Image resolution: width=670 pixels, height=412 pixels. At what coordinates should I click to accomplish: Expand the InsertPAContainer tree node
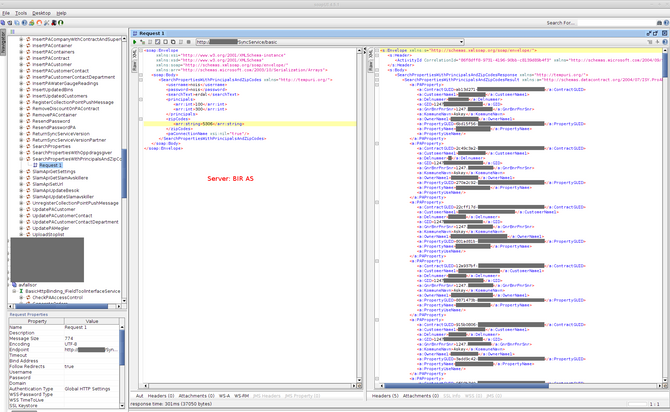pyautogui.click(x=21, y=45)
